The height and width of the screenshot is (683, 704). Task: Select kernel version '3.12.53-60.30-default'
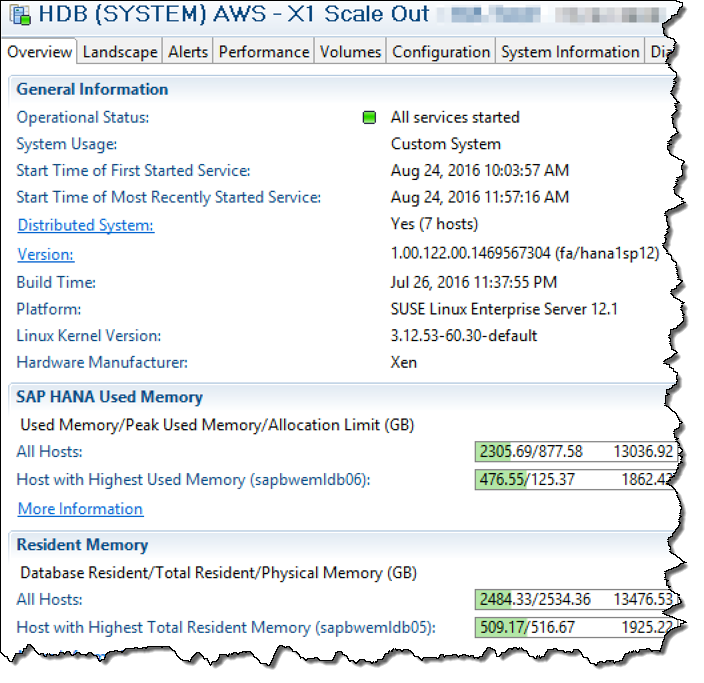click(464, 336)
